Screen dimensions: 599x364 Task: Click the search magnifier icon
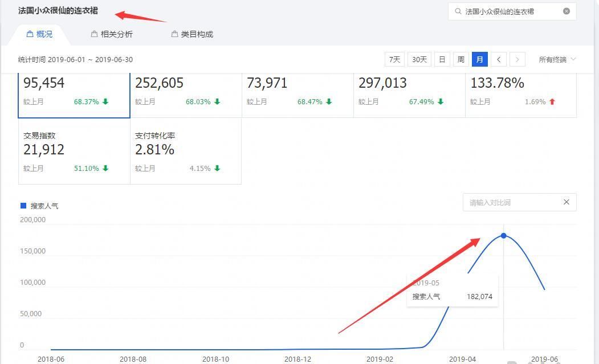click(458, 11)
